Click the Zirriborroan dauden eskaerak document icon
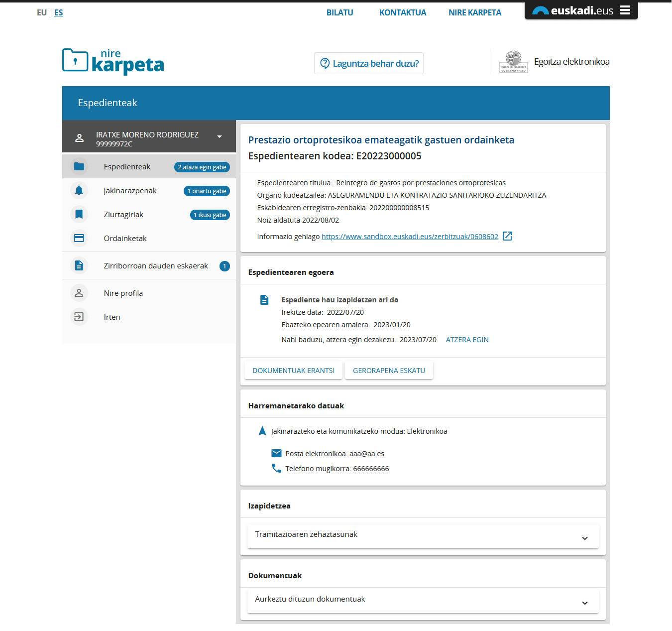The image size is (672, 631). coord(79,265)
